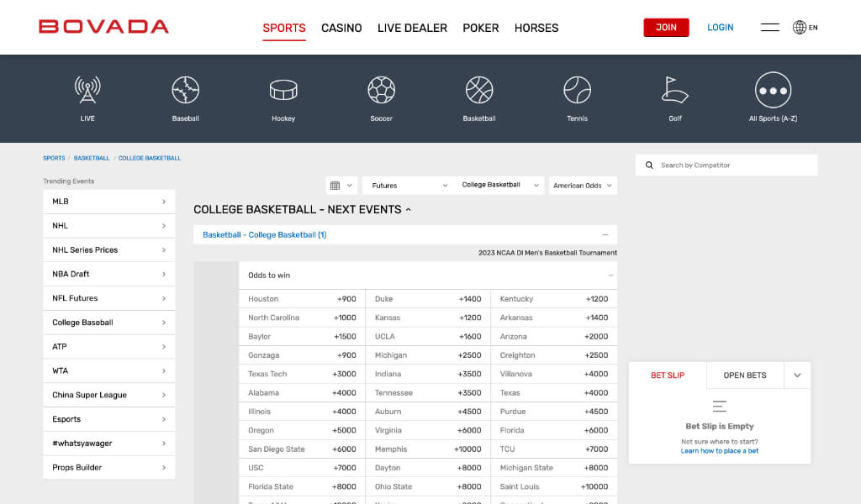Expand the bet slip chevron
This screenshot has height=504, width=861.
(797, 375)
